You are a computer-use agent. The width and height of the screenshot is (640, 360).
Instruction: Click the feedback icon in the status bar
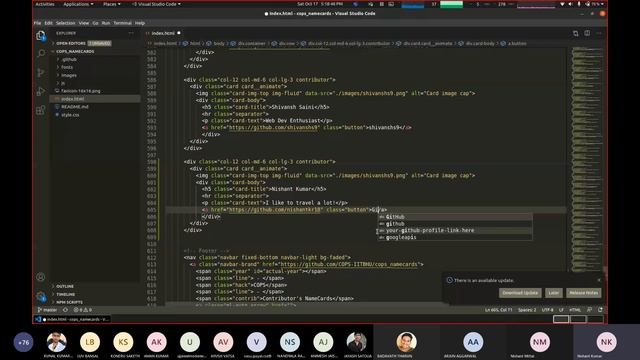[589, 310]
